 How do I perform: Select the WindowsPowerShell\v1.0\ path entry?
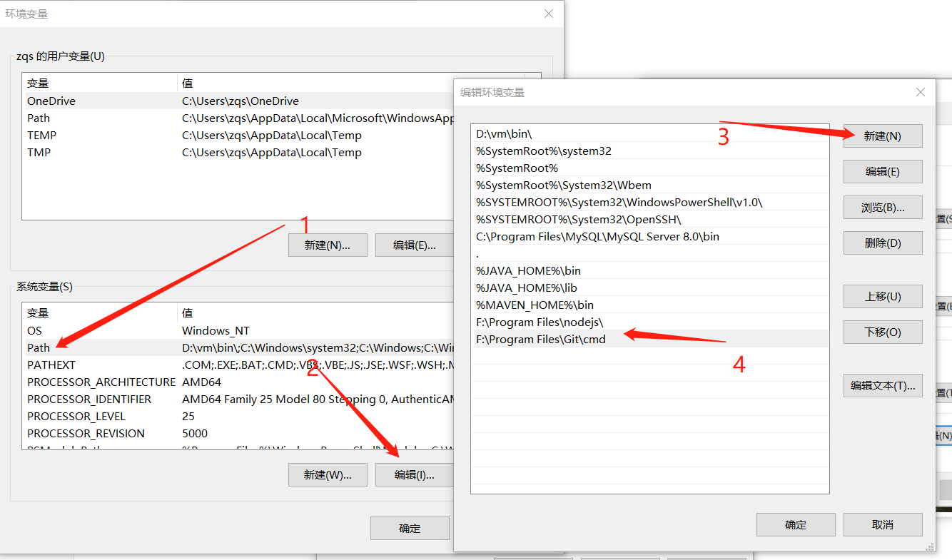click(x=650, y=202)
